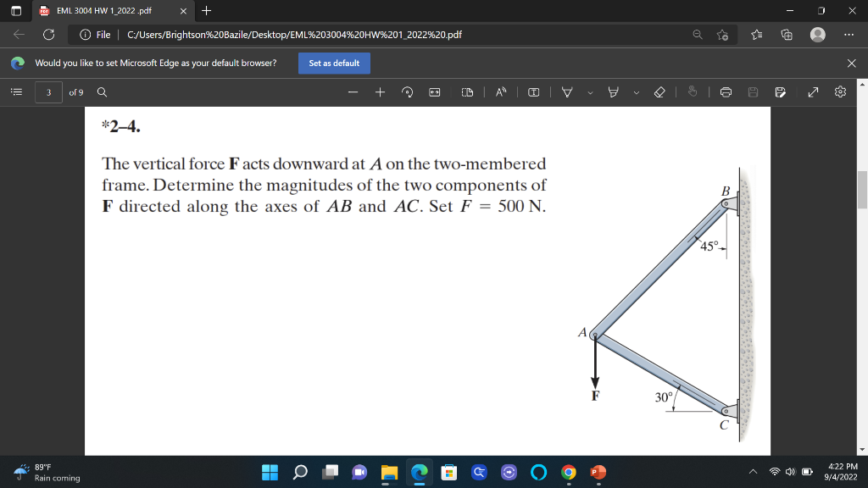The image size is (868, 488).
Task: Select the Highlight tool
Action: (x=613, y=91)
